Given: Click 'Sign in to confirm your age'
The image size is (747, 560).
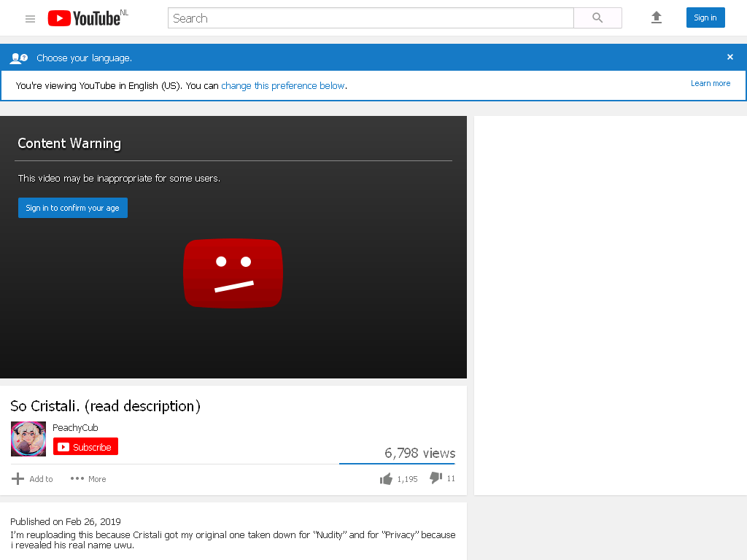Looking at the screenshot, I should (73, 208).
